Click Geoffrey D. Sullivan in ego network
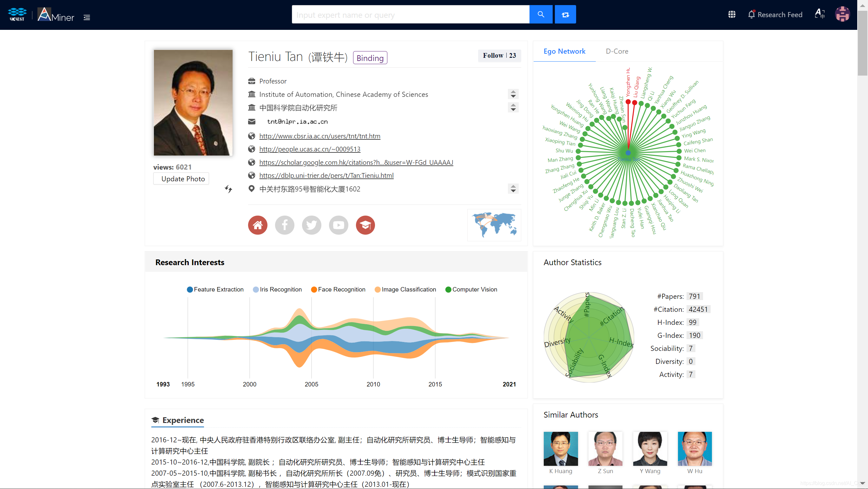Screen dimensions: 868x489 (x=682, y=97)
